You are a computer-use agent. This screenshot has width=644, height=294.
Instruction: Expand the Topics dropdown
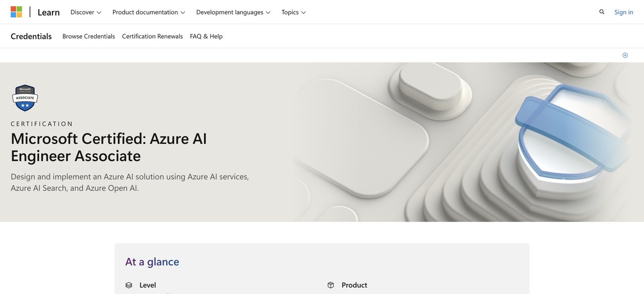[x=294, y=12]
